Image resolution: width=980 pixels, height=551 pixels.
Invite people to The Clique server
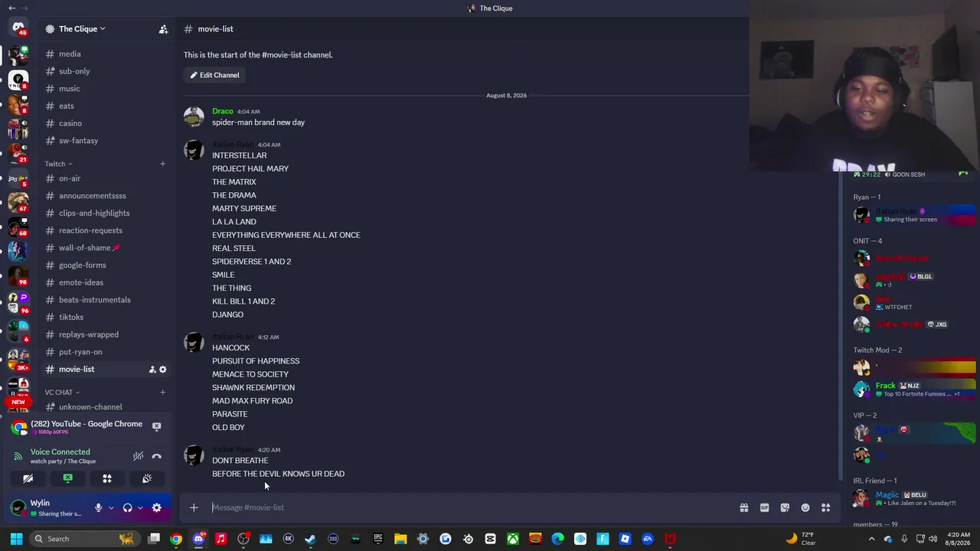tap(163, 29)
